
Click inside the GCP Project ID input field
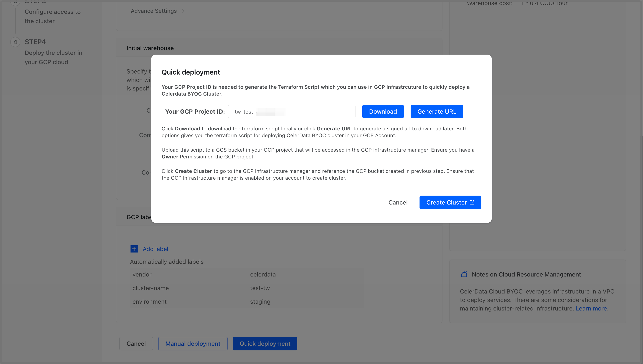(x=291, y=111)
